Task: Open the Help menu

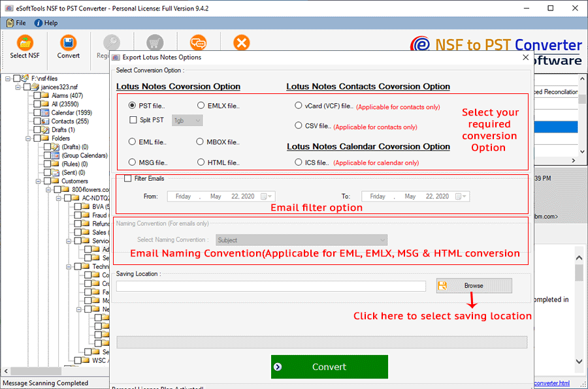Action: coord(46,23)
